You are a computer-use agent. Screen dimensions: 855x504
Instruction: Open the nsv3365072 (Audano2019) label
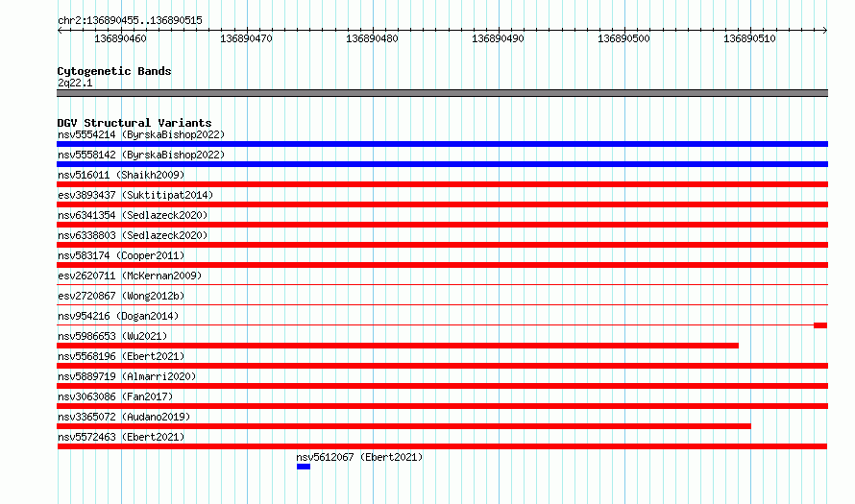[x=124, y=417]
